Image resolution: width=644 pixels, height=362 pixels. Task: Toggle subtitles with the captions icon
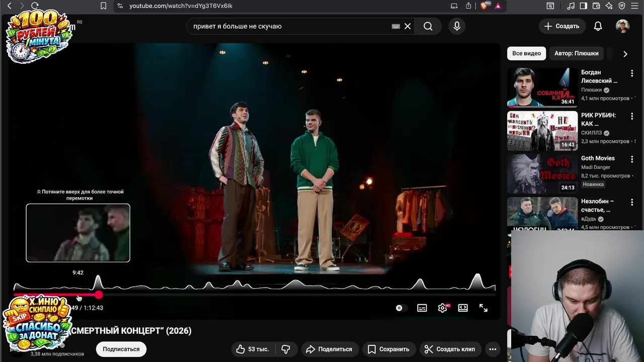coord(422,308)
